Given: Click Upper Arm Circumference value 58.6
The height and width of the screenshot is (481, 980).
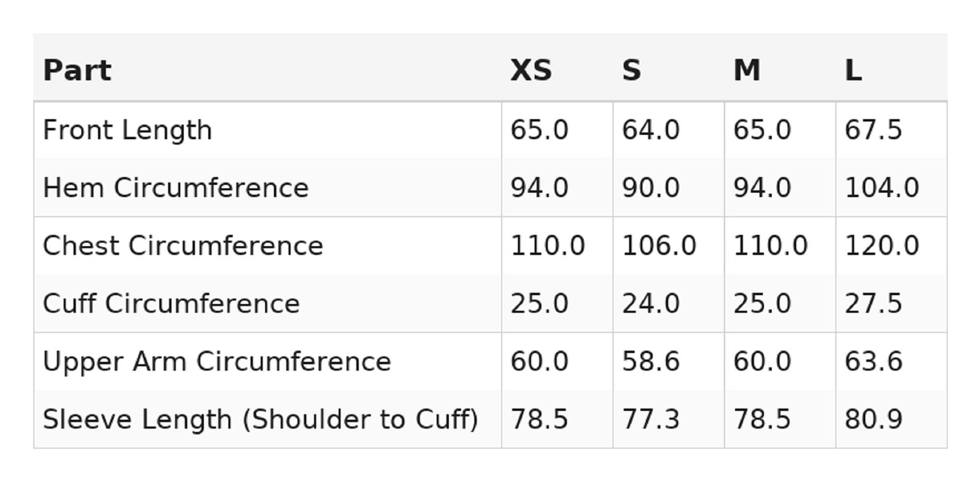Looking at the screenshot, I should 651,361.
